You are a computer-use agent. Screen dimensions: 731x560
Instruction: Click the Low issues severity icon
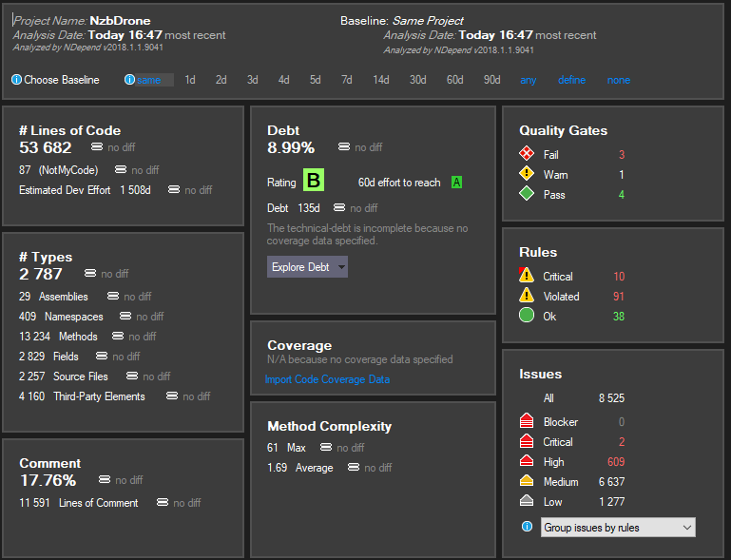tap(527, 500)
